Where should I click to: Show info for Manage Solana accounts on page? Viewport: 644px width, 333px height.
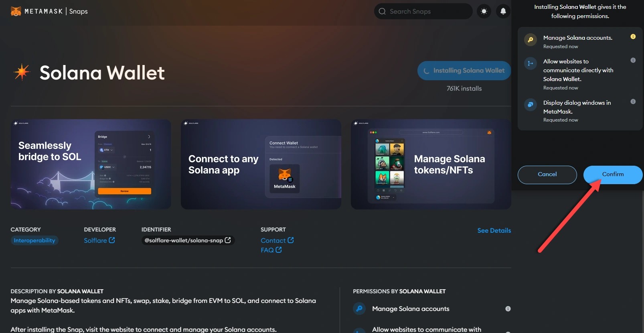tap(508, 309)
